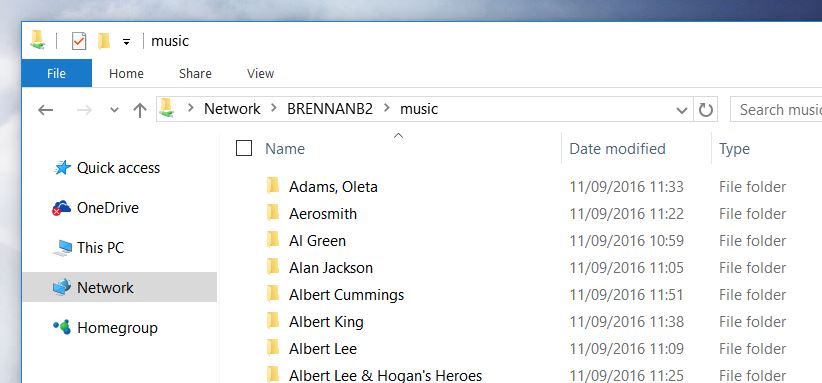The image size is (822, 383).
Task: Sort by the Name column header
Action: click(x=285, y=149)
